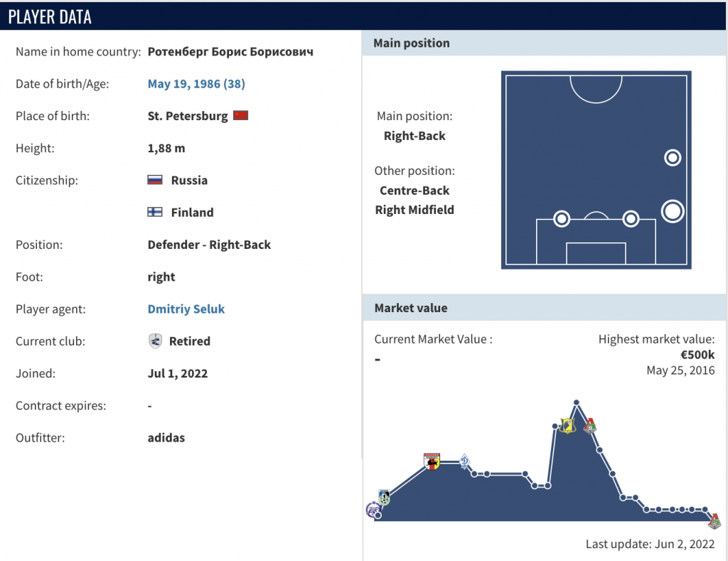Viewport: 728px width, 561px height.
Task: Open player agent Dmitriy Seluk link
Action: [x=186, y=309]
